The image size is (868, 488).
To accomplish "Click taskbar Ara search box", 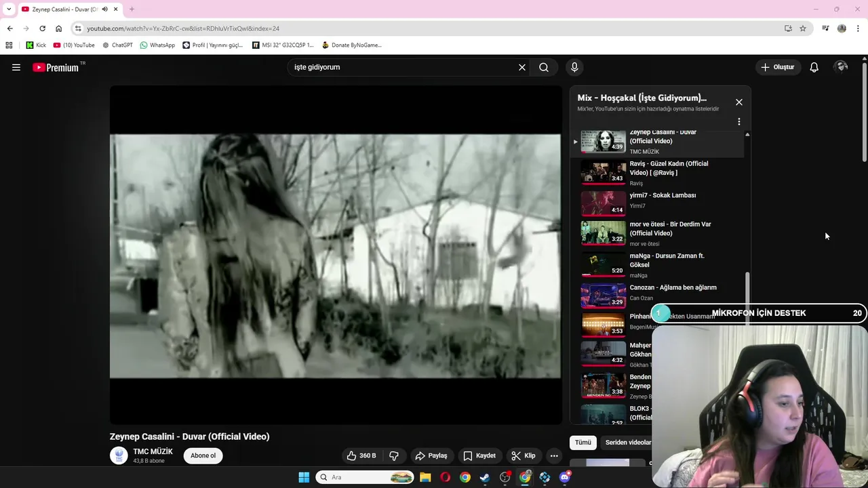I will coord(365,477).
